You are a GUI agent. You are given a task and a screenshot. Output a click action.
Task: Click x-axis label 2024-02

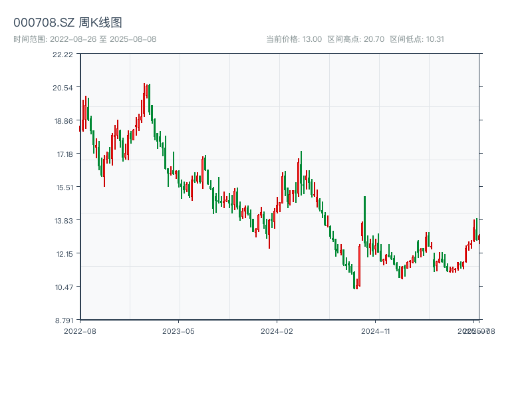tap(277, 331)
